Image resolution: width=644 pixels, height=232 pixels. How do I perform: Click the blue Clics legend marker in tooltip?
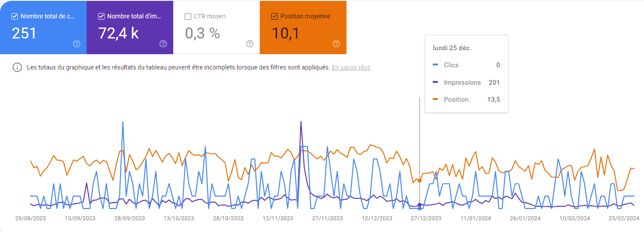click(435, 65)
